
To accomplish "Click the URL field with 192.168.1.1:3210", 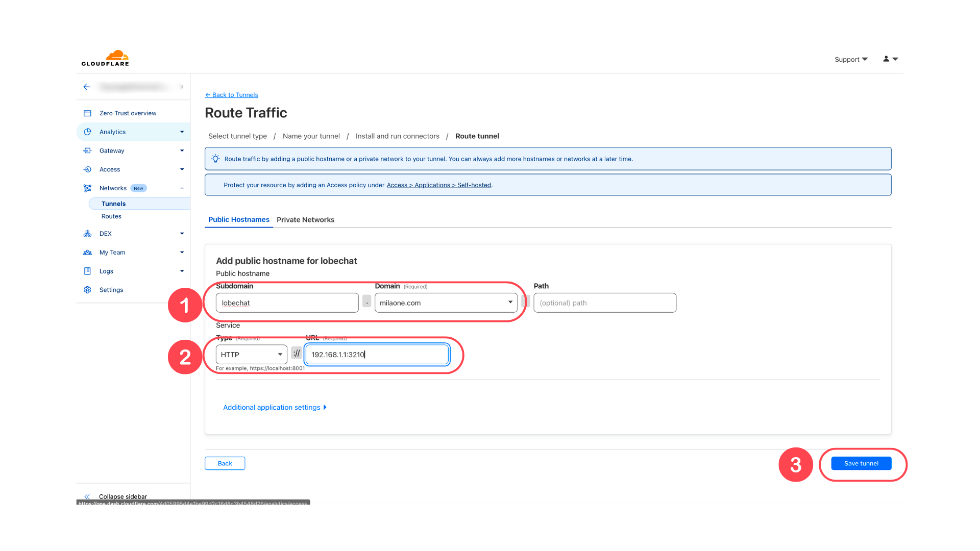I will pos(377,355).
